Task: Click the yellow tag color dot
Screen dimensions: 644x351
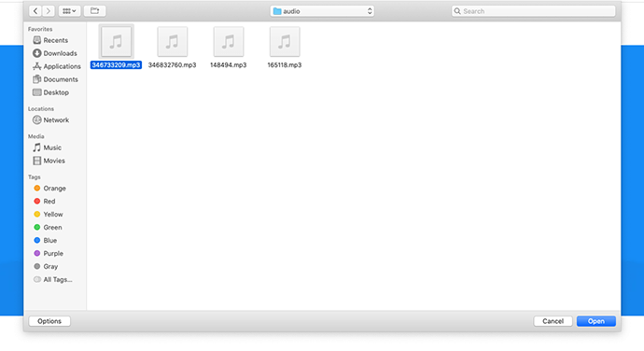Action: click(37, 214)
